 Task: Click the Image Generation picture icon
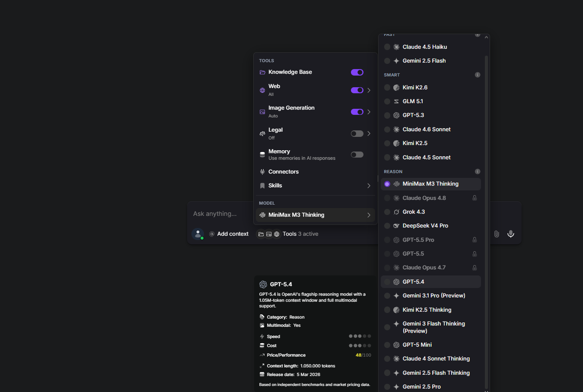tap(262, 112)
